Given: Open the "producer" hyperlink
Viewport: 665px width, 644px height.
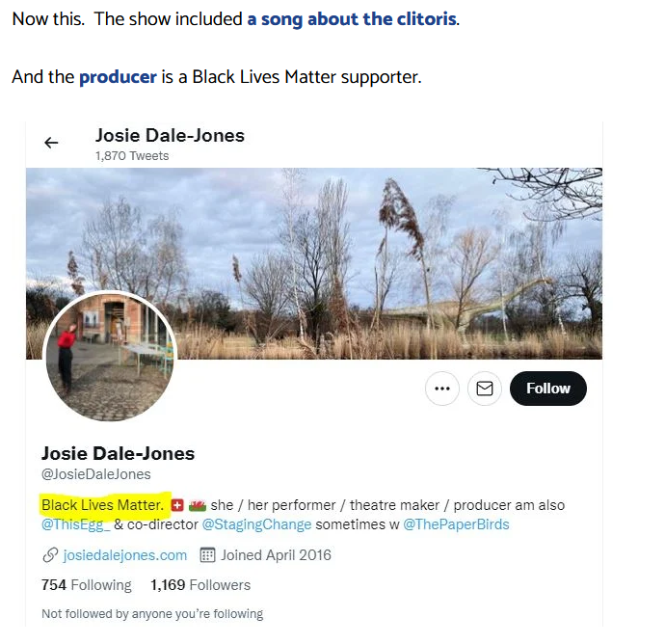Looking at the screenshot, I should tap(118, 76).
